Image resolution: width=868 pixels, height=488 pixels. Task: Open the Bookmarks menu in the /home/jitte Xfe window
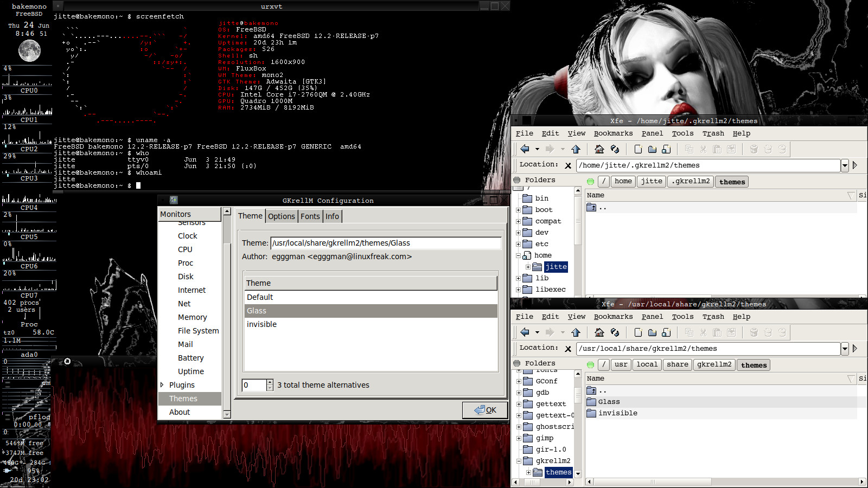coord(613,133)
